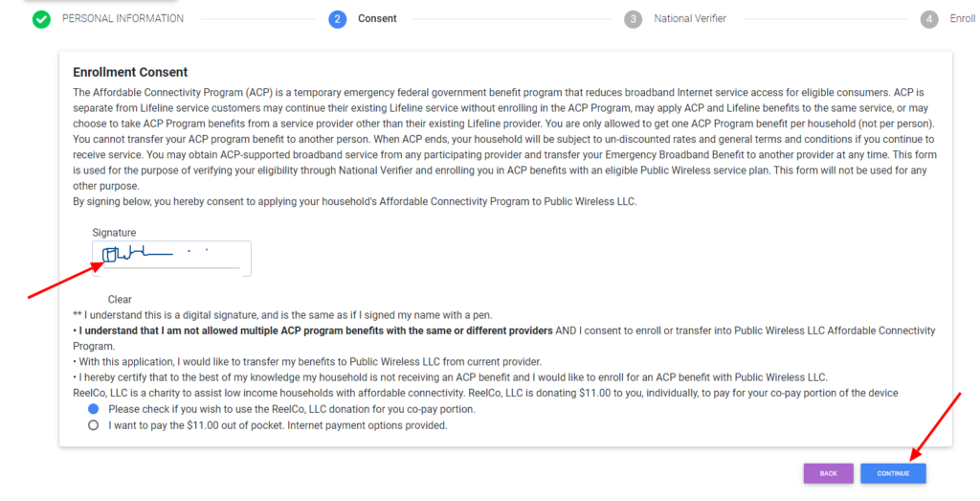Choose to pay $11.00 out of pocket
The height and width of the screenshot is (501, 980).
(93, 425)
